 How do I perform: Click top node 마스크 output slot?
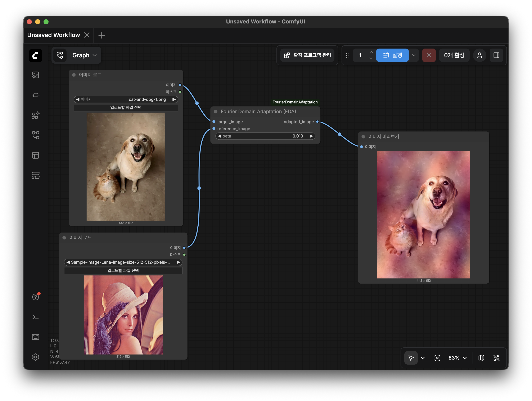(180, 92)
